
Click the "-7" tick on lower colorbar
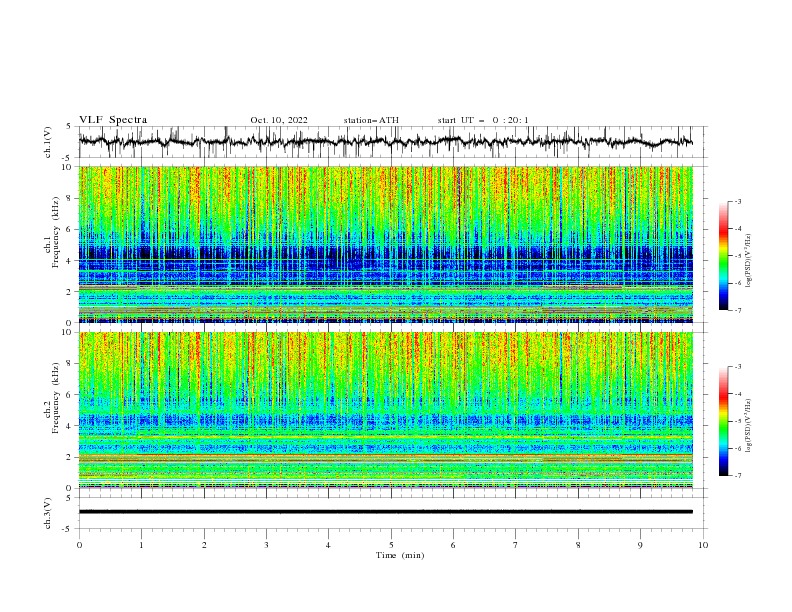[x=737, y=476]
